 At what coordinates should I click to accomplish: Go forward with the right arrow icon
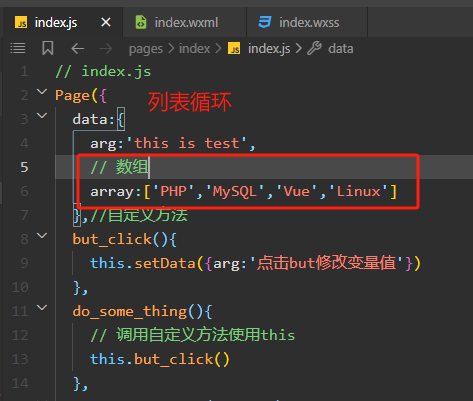coord(106,49)
